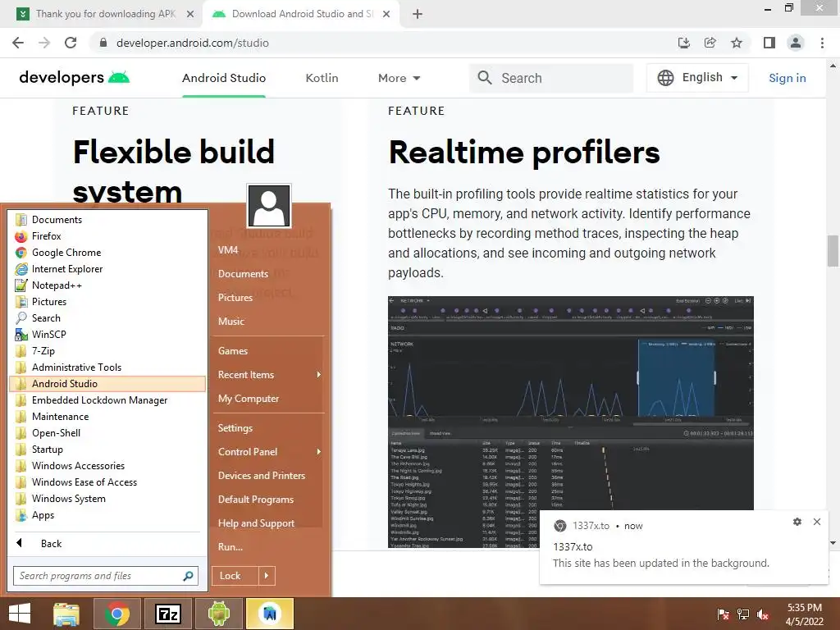Viewport: 840px width, 630px height.
Task: Click the user picture in Start menu
Action: tap(269, 206)
